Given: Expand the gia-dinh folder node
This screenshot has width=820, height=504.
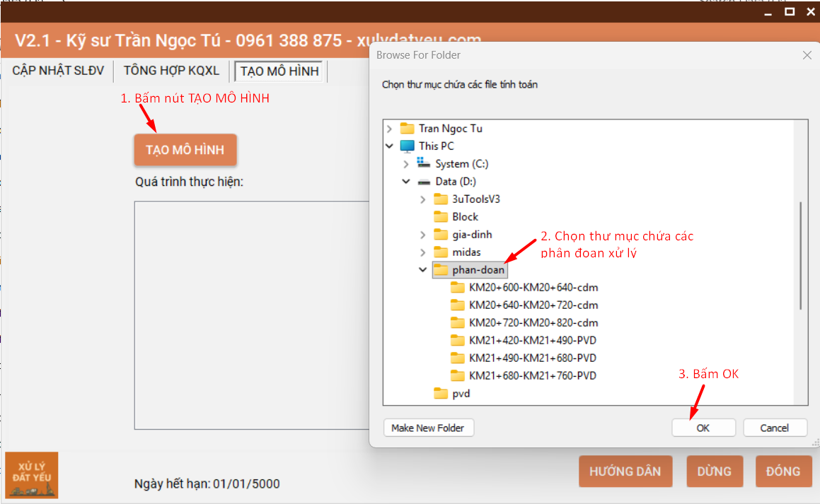Looking at the screenshot, I should [423, 235].
